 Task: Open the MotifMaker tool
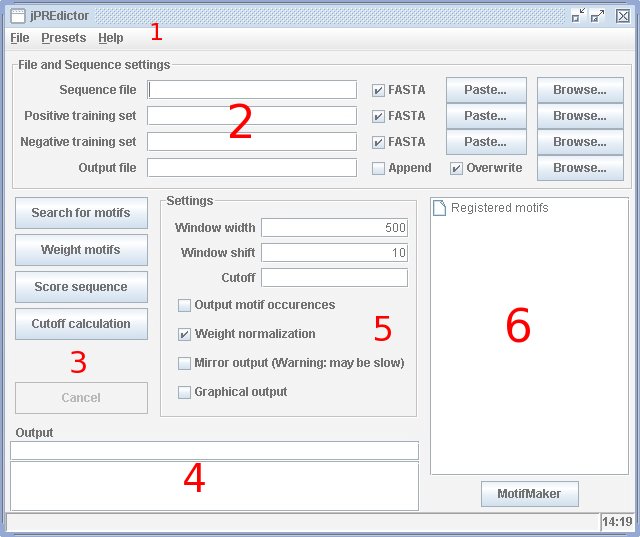[529, 494]
